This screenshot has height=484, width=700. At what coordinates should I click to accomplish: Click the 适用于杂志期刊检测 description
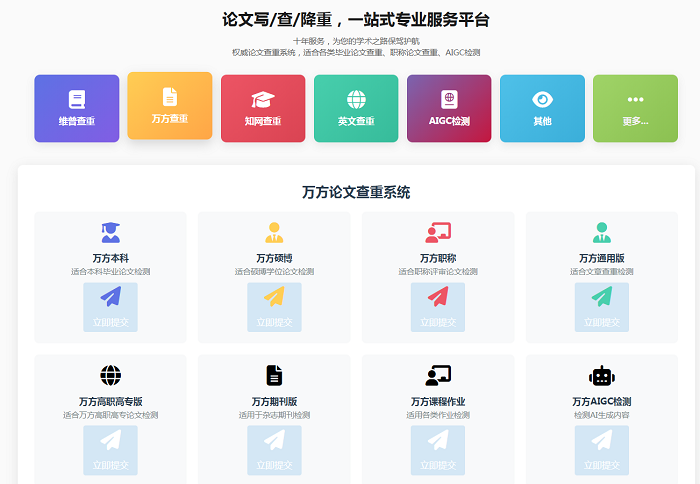275,415
